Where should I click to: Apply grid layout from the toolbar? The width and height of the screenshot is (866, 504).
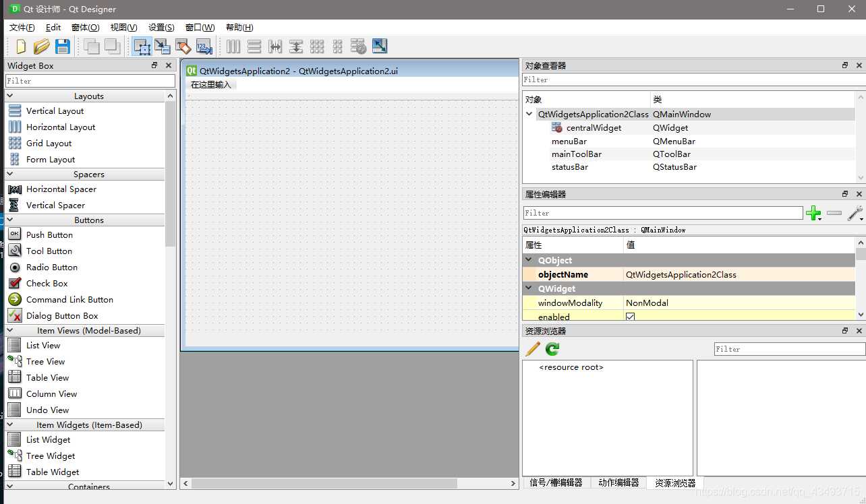click(317, 46)
